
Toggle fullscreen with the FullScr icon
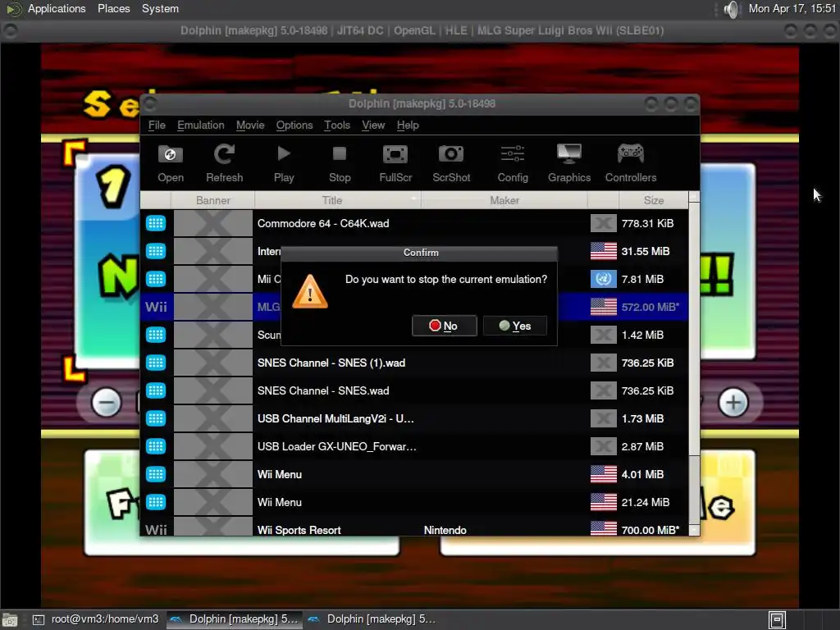(x=395, y=163)
